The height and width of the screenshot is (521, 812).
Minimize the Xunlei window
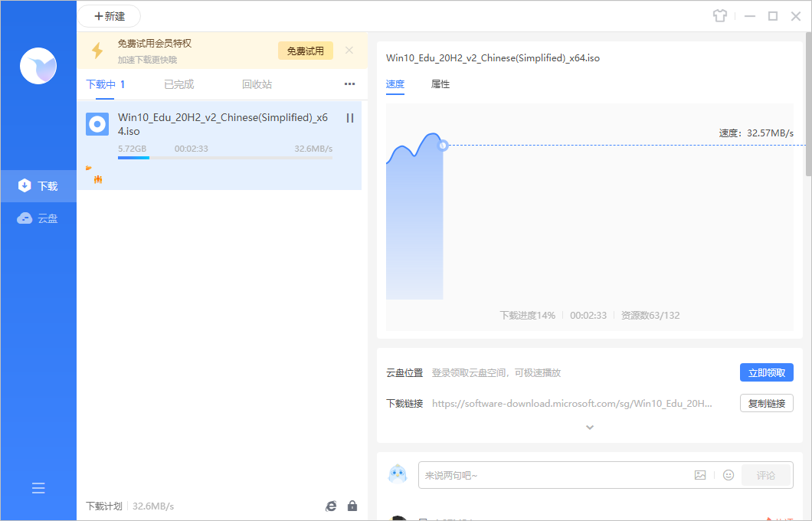pyautogui.click(x=750, y=16)
